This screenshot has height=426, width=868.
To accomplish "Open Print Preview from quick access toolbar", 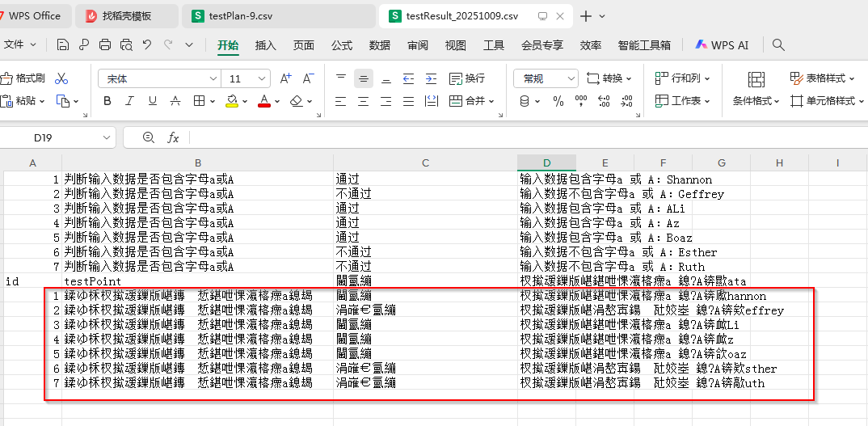I will click(126, 45).
